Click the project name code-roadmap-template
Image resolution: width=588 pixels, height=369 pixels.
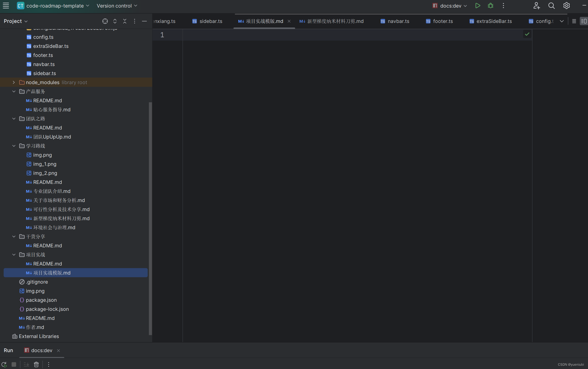[x=55, y=6]
